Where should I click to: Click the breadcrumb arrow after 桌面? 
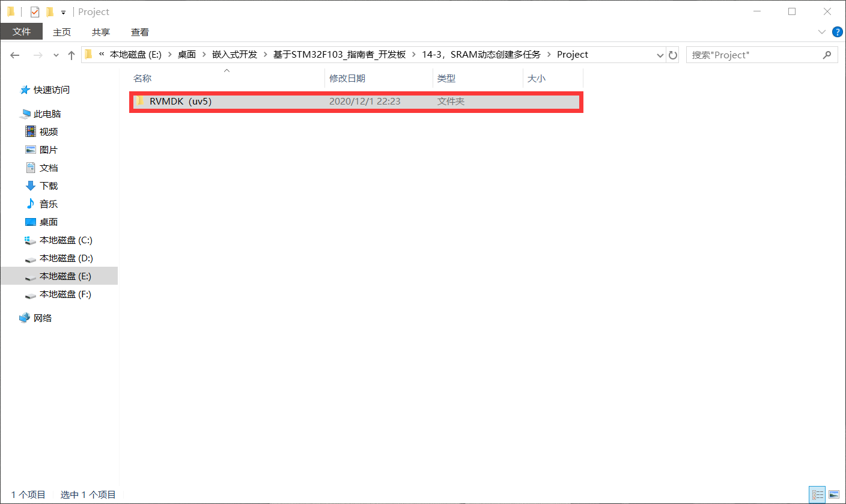[x=204, y=55]
